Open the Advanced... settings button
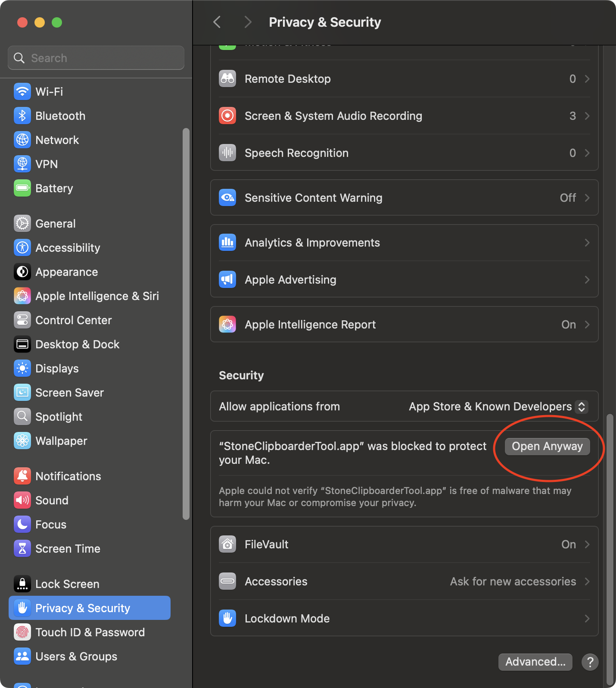 535,662
